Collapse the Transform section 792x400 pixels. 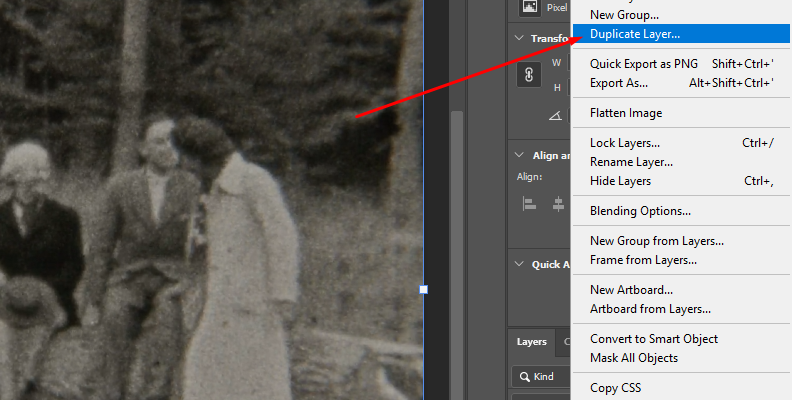518,38
